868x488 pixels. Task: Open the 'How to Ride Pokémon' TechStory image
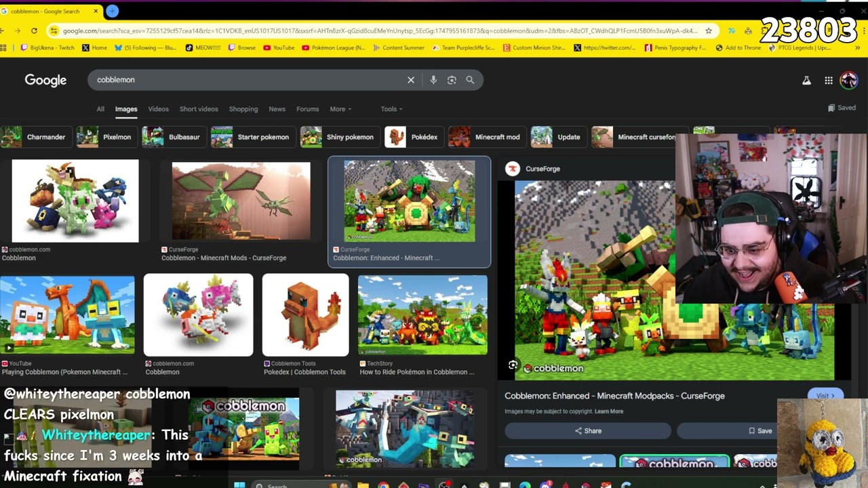[422, 315]
